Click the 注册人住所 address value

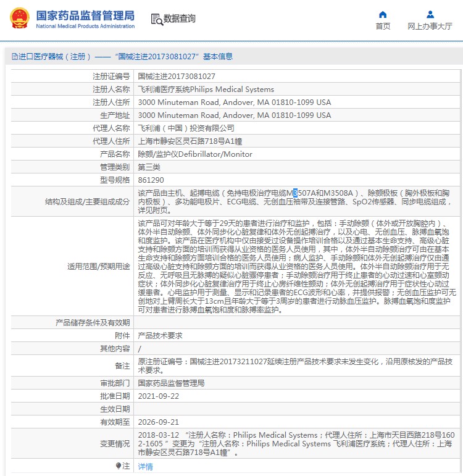click(x=235, y=102)
